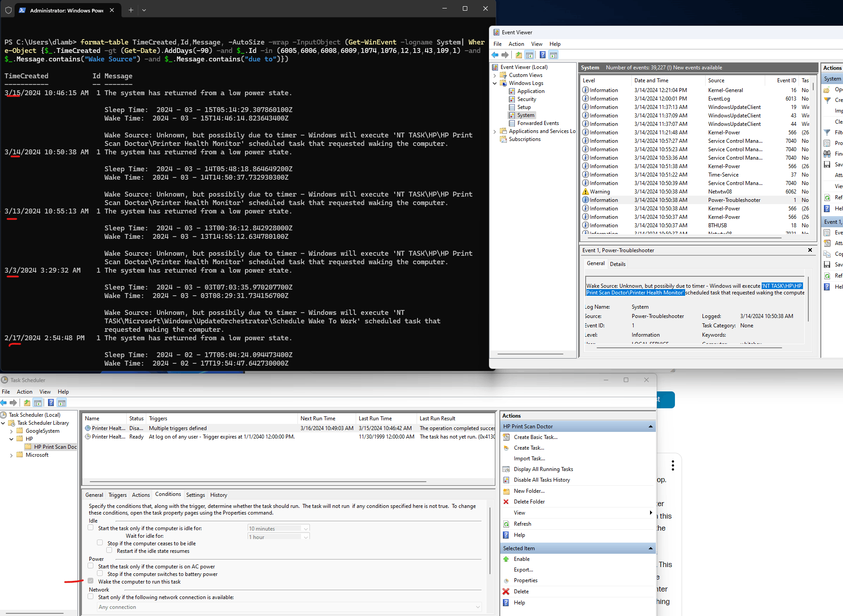Toggle Task Scheduler console tree toolbar icon
Screen dimensions: 843x616
point(38,403)
